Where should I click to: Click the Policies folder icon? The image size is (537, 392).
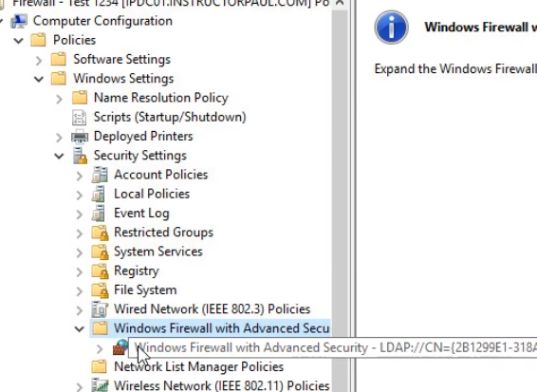click(x=38, y=40)
